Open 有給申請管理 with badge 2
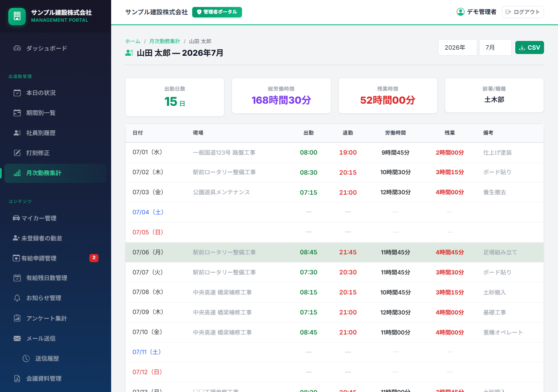 (55, 258)
